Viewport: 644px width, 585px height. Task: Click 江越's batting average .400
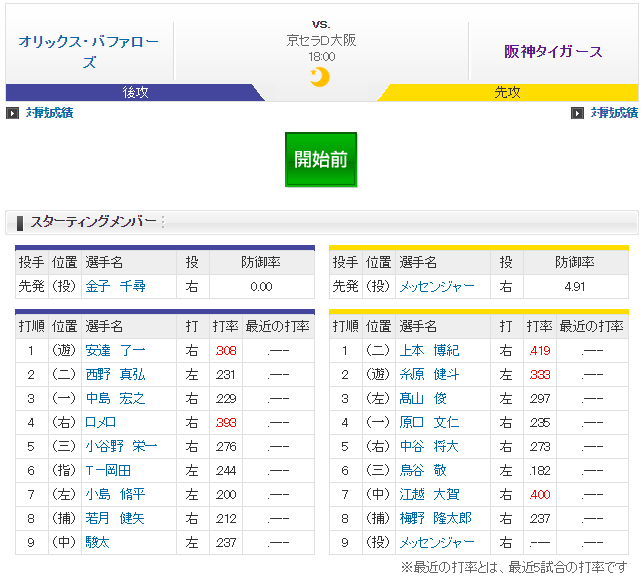(x=540, y=494)
